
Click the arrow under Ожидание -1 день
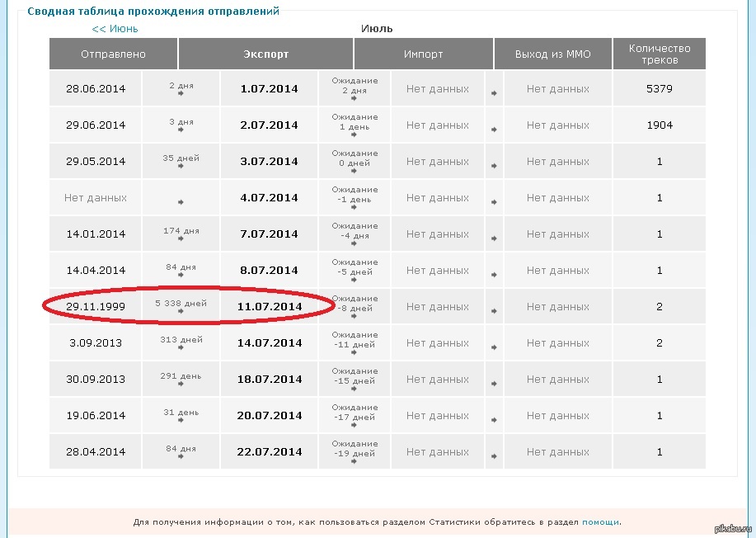click(354, 207)
